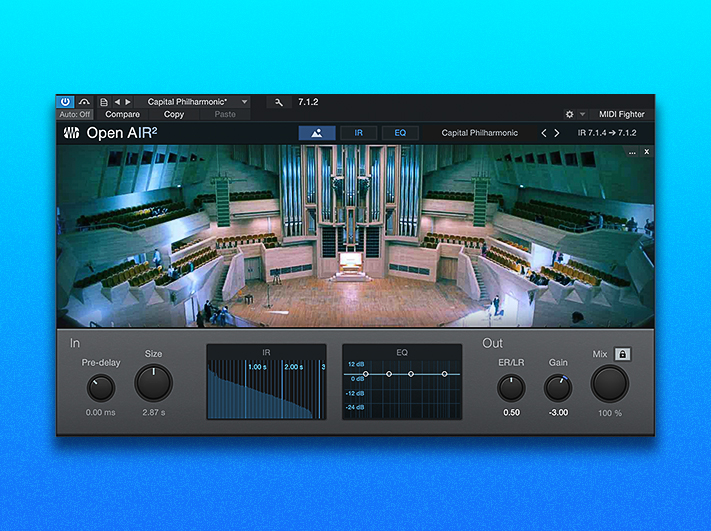Toggle the Mix lock icon
711x531 pixels.
tap(622, 354)
